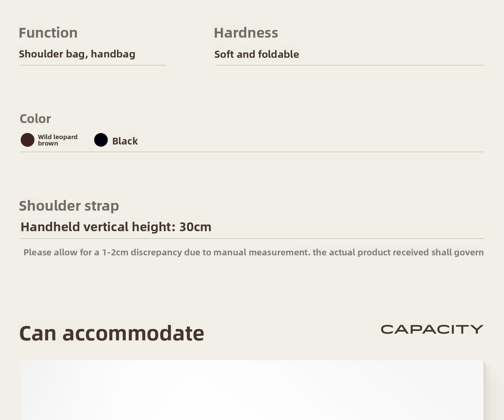The width and height of the screenshot is (504, 420).
Task: Click the "Wild leopard brown" label
Action: [x=57, y=140]
